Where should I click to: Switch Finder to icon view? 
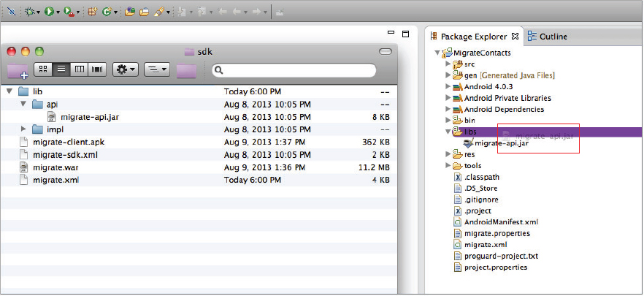[x=43, y=69]
